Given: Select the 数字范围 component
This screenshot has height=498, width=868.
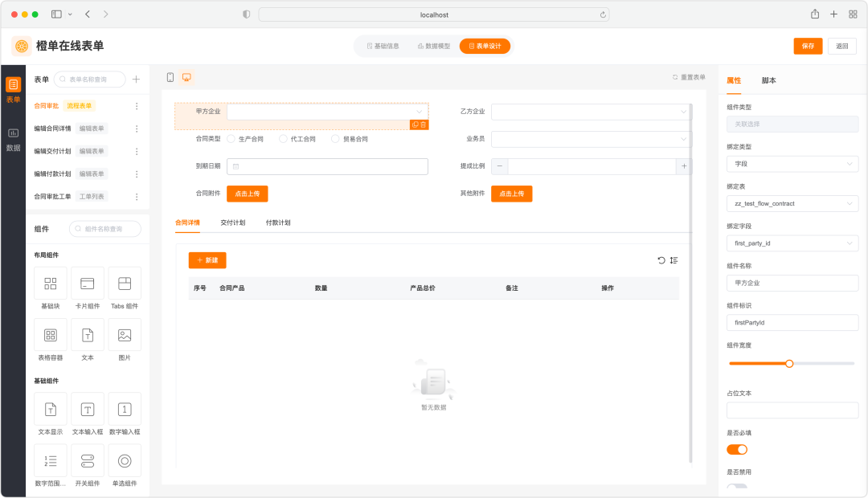Looking at the screenshot, I should point(51,465).
